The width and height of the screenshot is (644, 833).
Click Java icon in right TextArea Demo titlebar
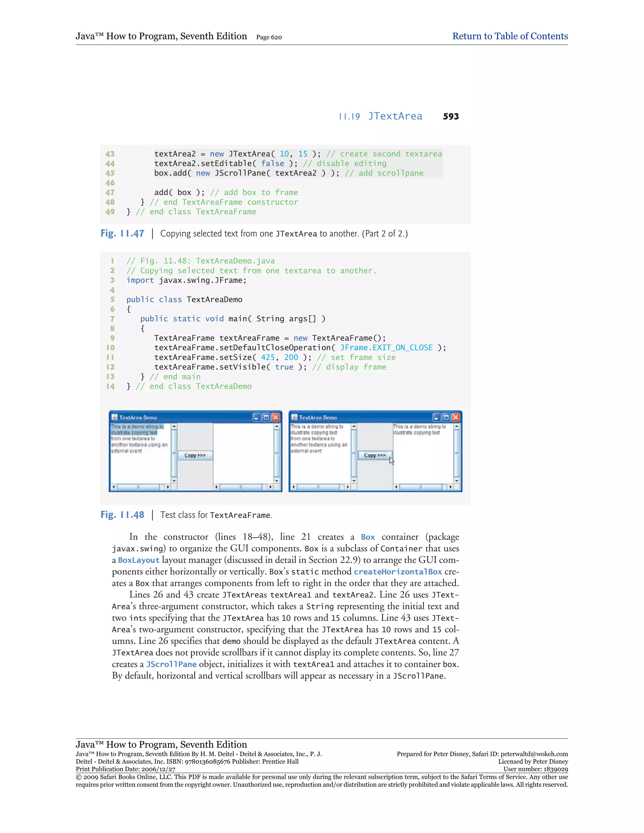coord(294,417)
